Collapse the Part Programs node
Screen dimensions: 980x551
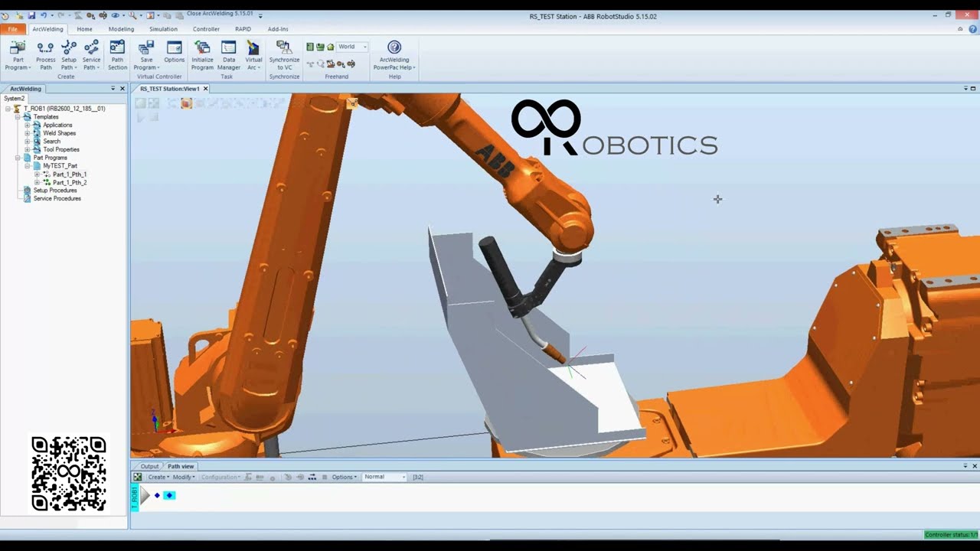(17, 158)
